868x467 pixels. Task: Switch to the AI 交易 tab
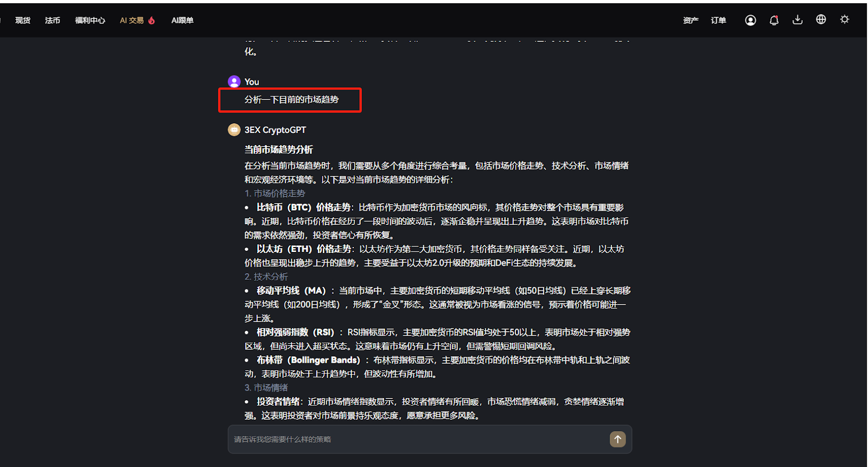(132, 20)
